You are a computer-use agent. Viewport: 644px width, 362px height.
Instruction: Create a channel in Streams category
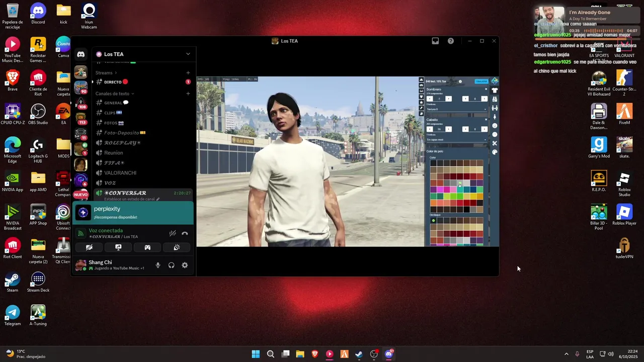pos(188,73)
